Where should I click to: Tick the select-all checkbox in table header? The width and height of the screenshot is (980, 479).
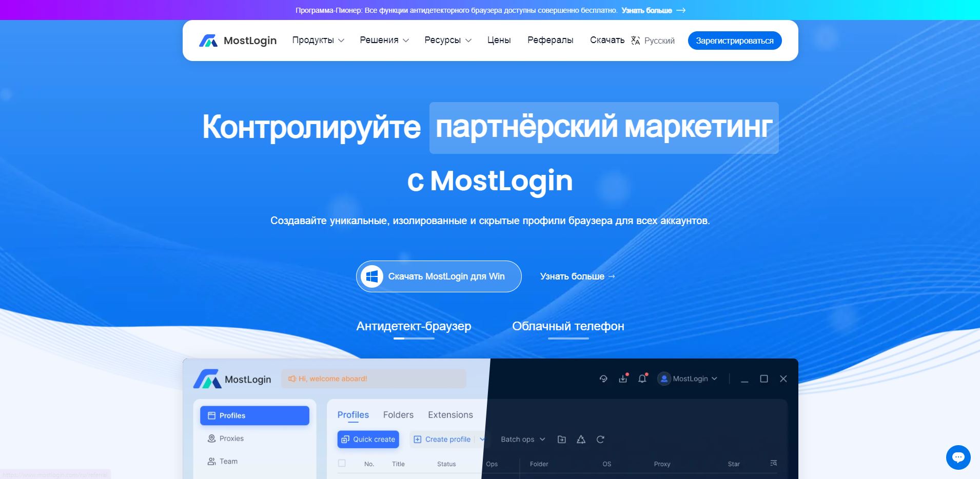tap(342, 463)
